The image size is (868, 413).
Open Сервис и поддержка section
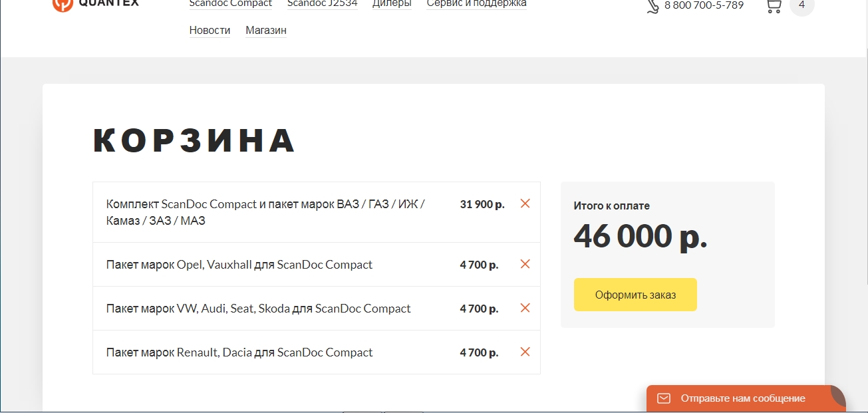tap(476, 4)
